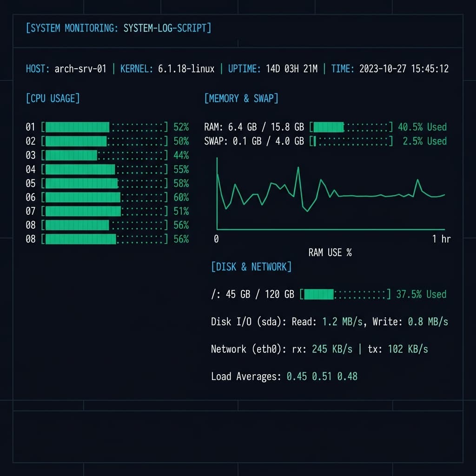
Task: Select the [CPU USAGE] section header
Action: pos(53,99)
